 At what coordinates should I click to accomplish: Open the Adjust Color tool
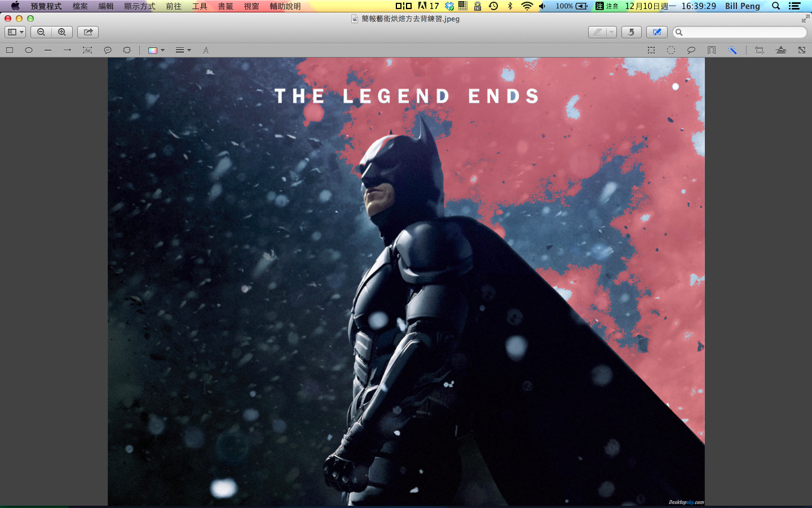781,50
